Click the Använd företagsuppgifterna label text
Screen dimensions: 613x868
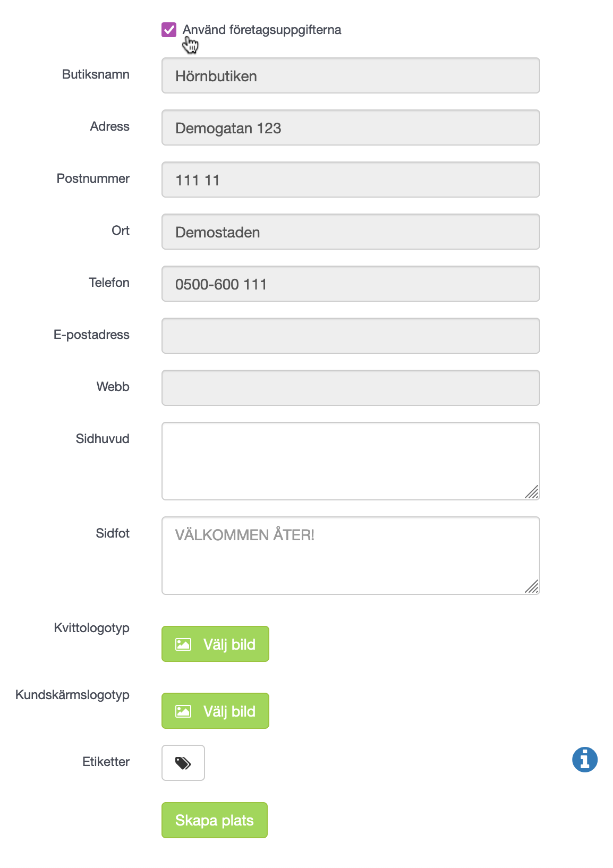coord(262,30)
